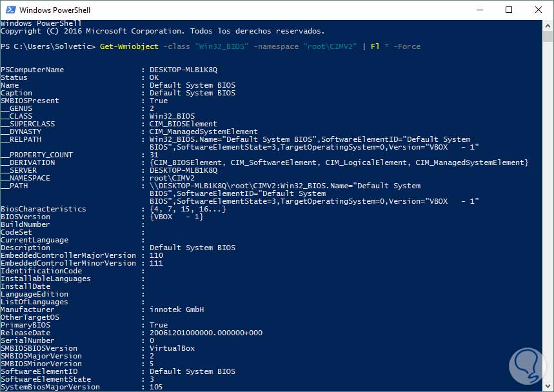Click the 'PS C:\Users\Solvetic>' prompt

tap(48, 46)
